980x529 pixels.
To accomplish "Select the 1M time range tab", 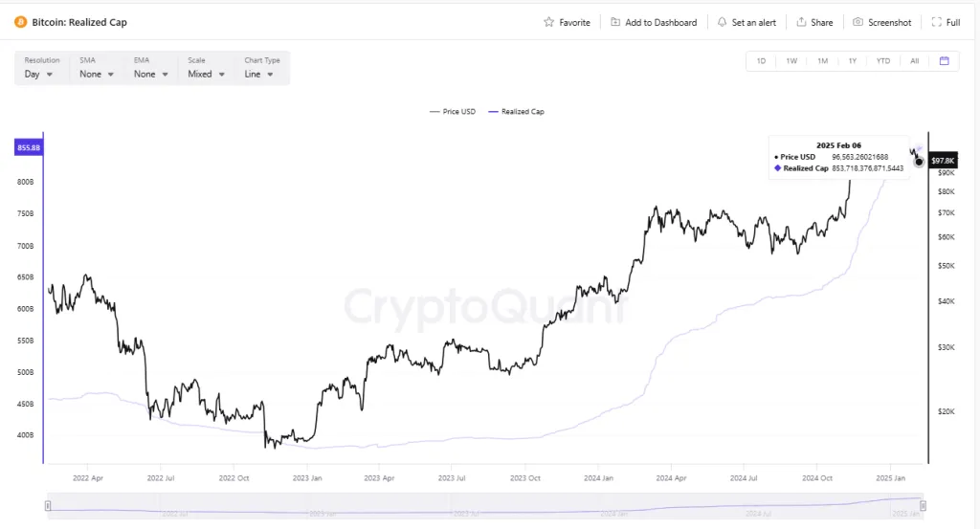I will pos(822,61).
